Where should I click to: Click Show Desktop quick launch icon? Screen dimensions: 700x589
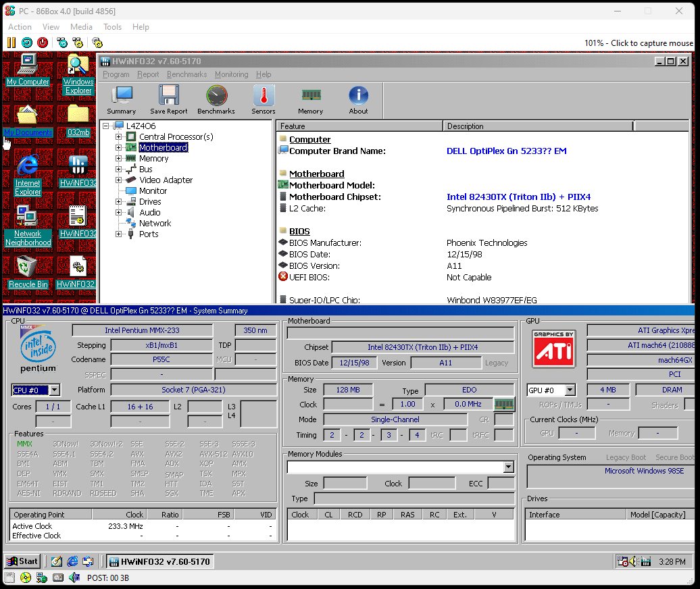click(56, 561)
